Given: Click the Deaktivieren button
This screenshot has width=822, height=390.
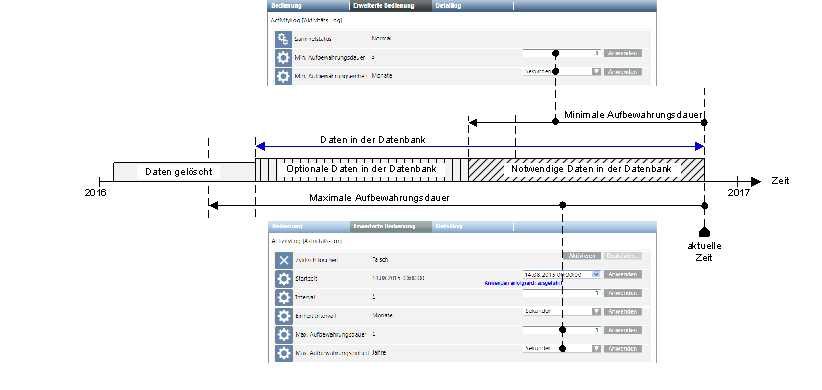Looking at the screenshot, I should pos(623,256).
